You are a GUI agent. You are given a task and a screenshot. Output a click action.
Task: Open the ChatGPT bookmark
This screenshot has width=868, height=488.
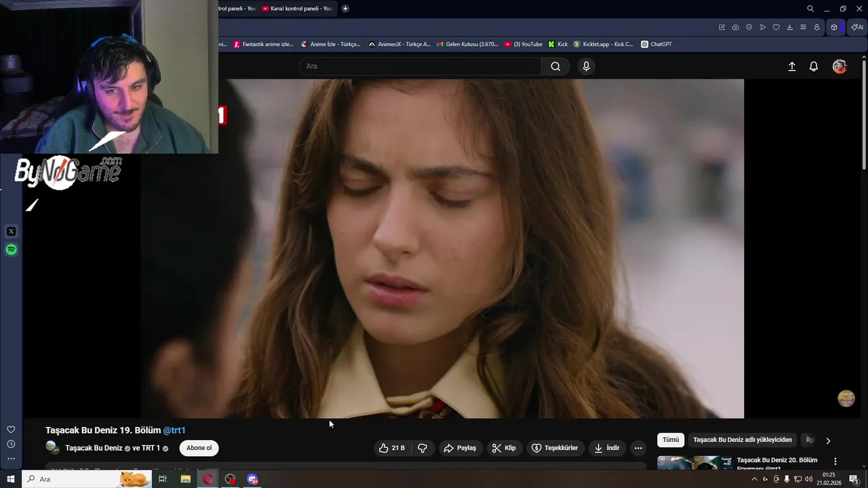[x=656, y=44]
